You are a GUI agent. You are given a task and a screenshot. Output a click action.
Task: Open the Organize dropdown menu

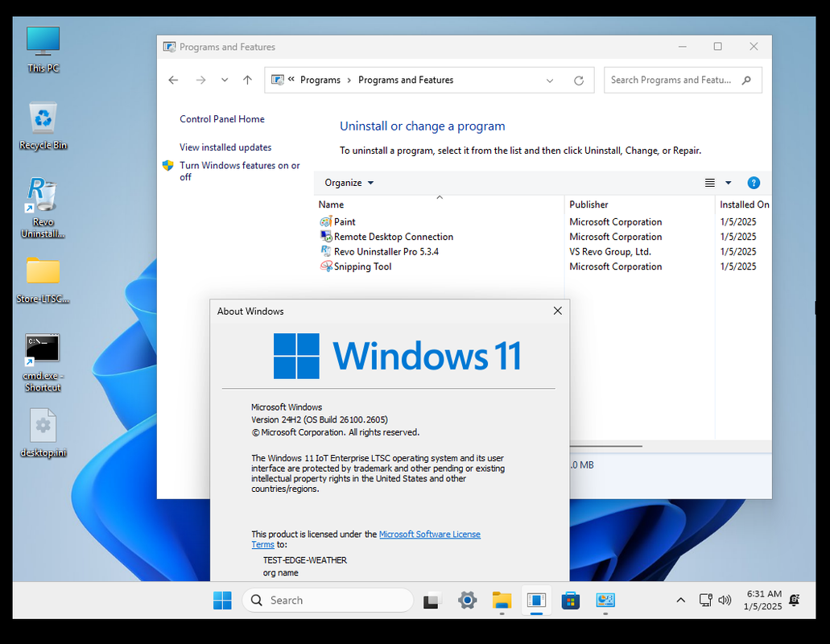349,183
